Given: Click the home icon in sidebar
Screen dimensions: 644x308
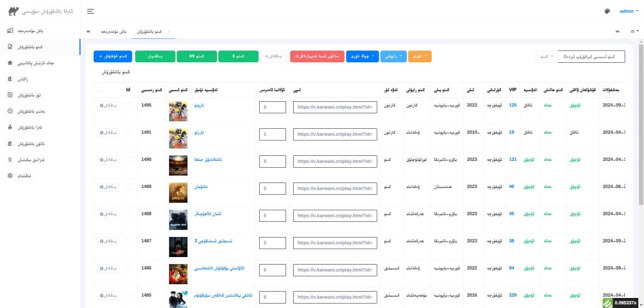Looking at the screenshot, I should pos(9,31).
